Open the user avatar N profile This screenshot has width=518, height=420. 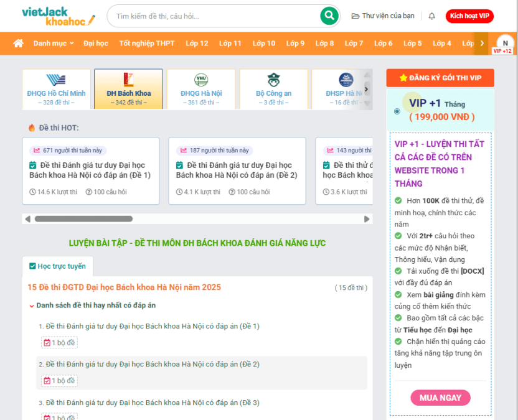click(505, 44)
